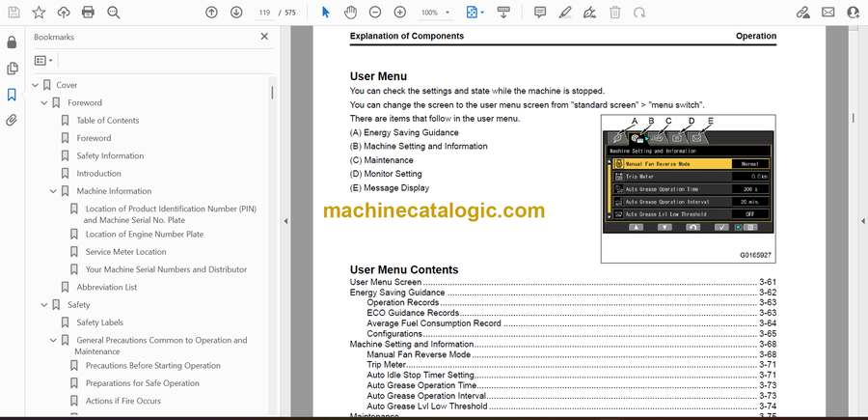Click the Trip Meter contents entry
Viewport: 868px width, 420px height.
(572, 365)
